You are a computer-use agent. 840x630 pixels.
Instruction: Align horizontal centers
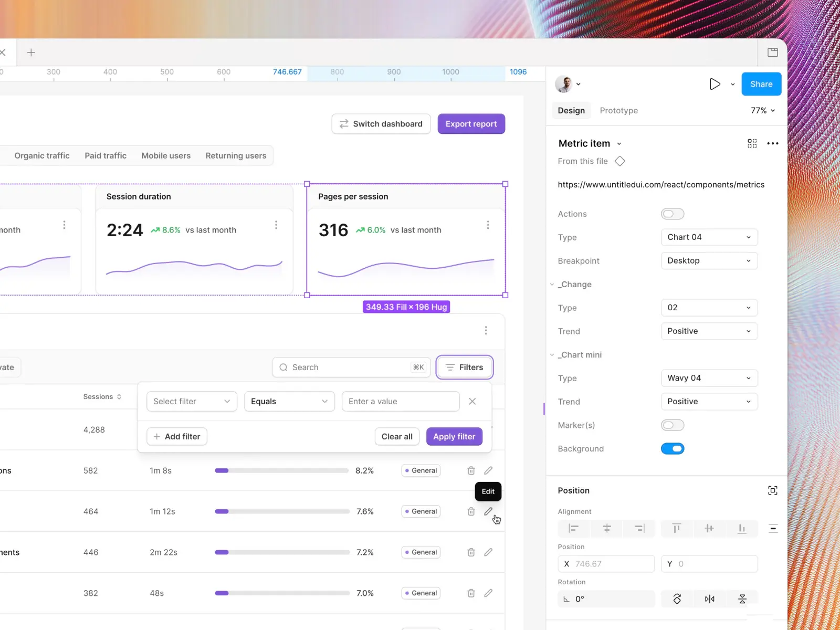[x=607, y=529]
